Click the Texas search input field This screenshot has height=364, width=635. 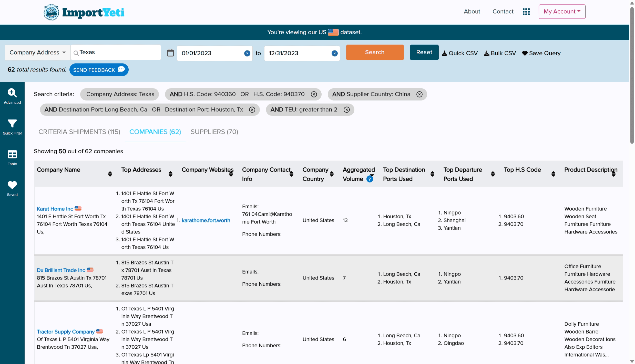(x=116, y=52)
